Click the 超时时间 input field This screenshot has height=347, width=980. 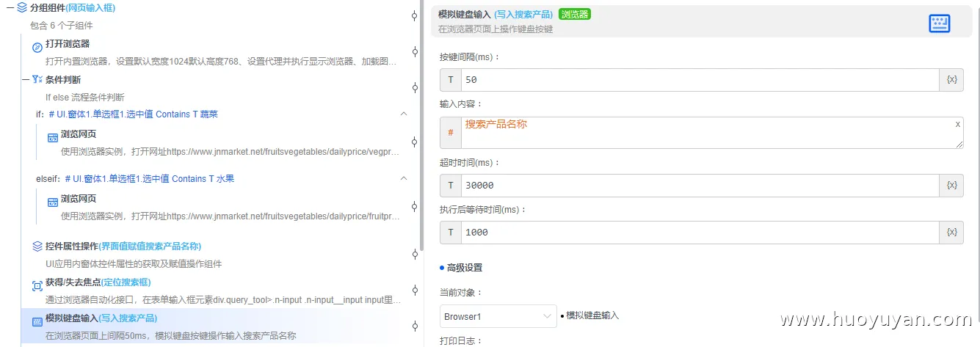pos(700,186)
